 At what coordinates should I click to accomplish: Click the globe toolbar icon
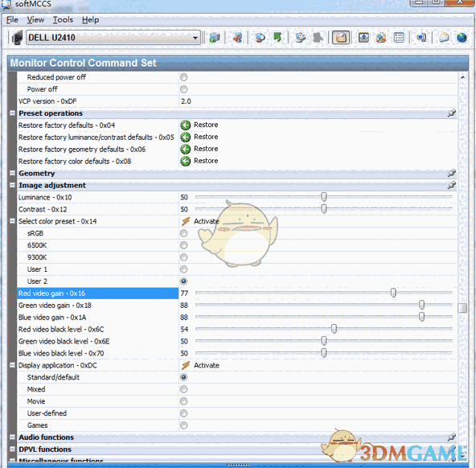click(462, 38)
